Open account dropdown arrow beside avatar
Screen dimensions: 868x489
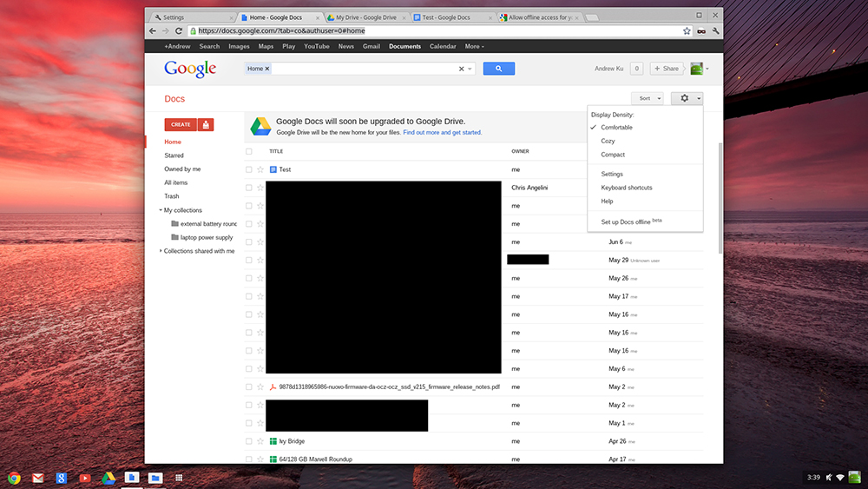(707, 69)
